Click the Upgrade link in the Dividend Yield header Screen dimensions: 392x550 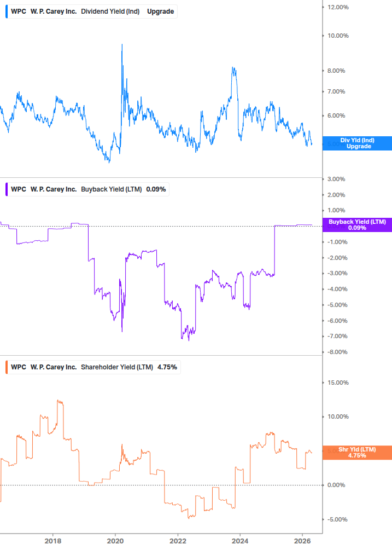pyautogui.click(x=161, y=10)
